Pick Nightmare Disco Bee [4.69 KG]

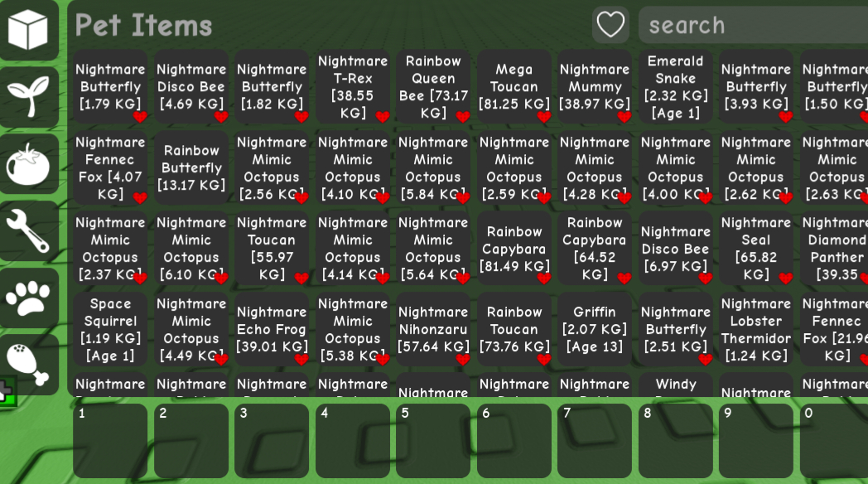click(191, 87)
